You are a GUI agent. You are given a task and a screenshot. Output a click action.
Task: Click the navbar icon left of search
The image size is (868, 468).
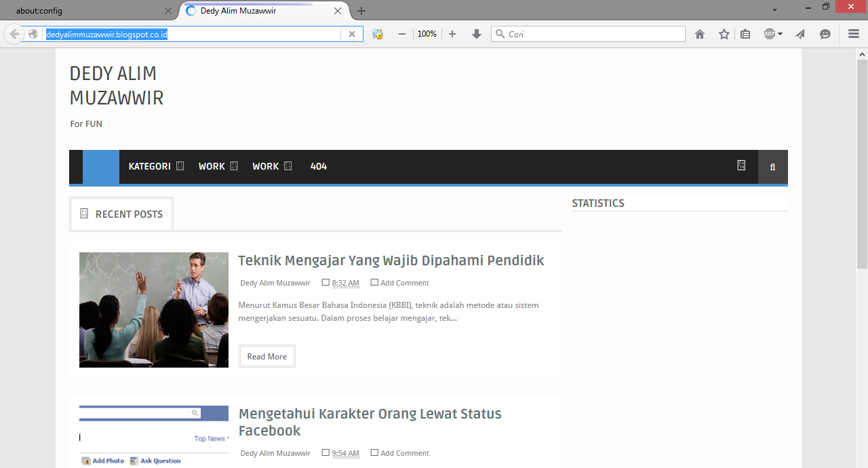click(x=741, y=165)
